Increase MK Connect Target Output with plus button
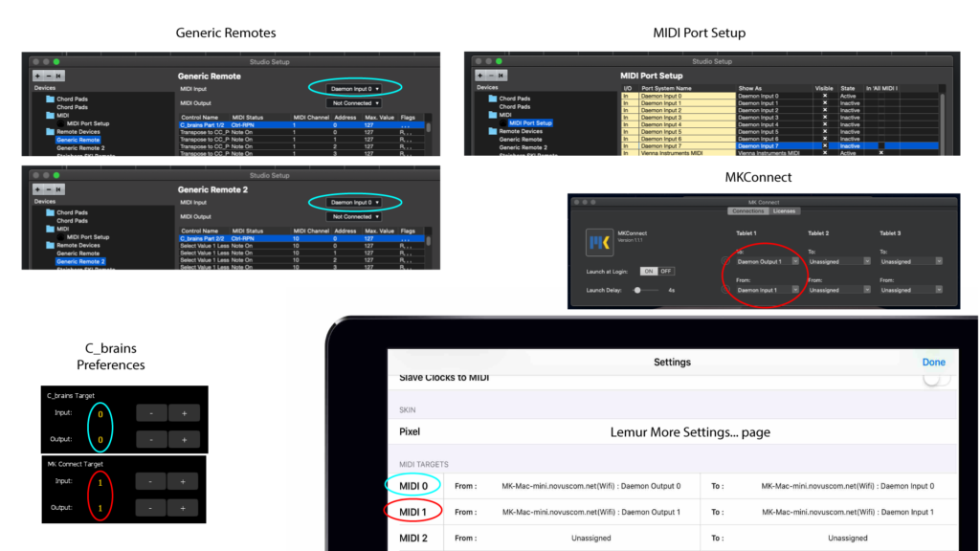 click(183, 508)
